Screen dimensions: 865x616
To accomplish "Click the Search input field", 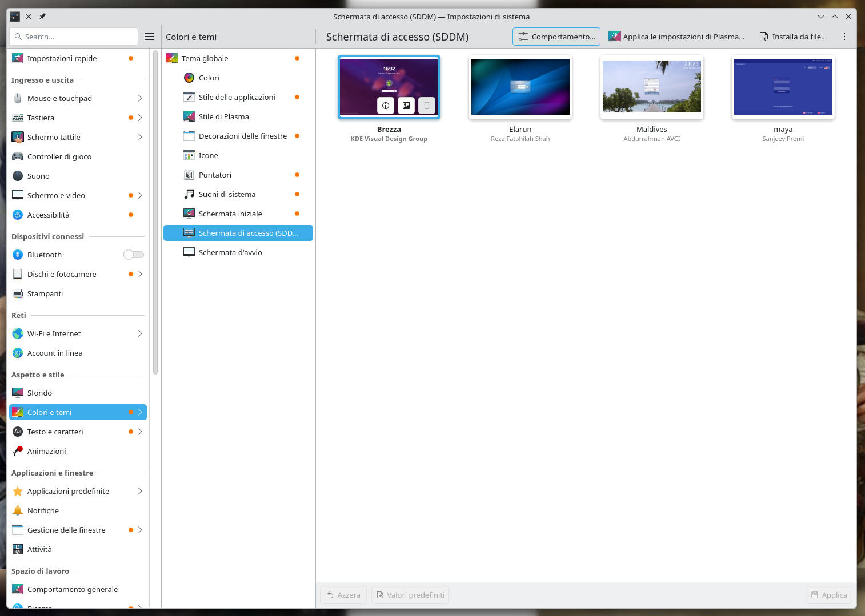I will click(x=74, y=37).
